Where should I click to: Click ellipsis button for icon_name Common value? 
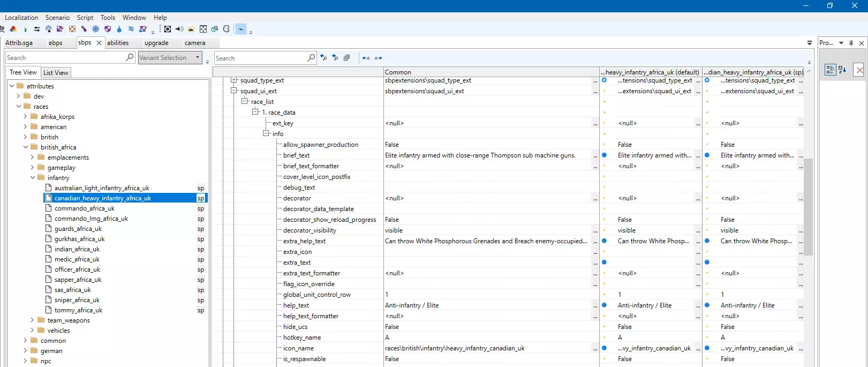tap(595, 348)
